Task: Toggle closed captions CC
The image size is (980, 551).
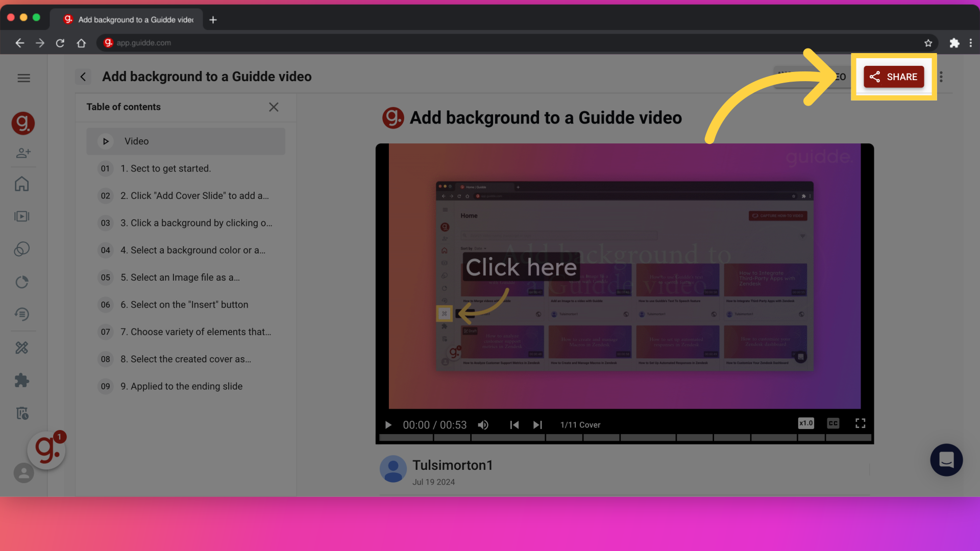Action: 833,423
